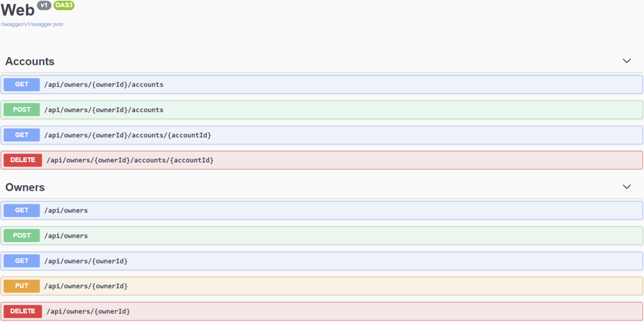Click red DELETE badge for accounts/{accountId}
The width and height of the screenshot is (644, 322).
(x=23, y=160)
